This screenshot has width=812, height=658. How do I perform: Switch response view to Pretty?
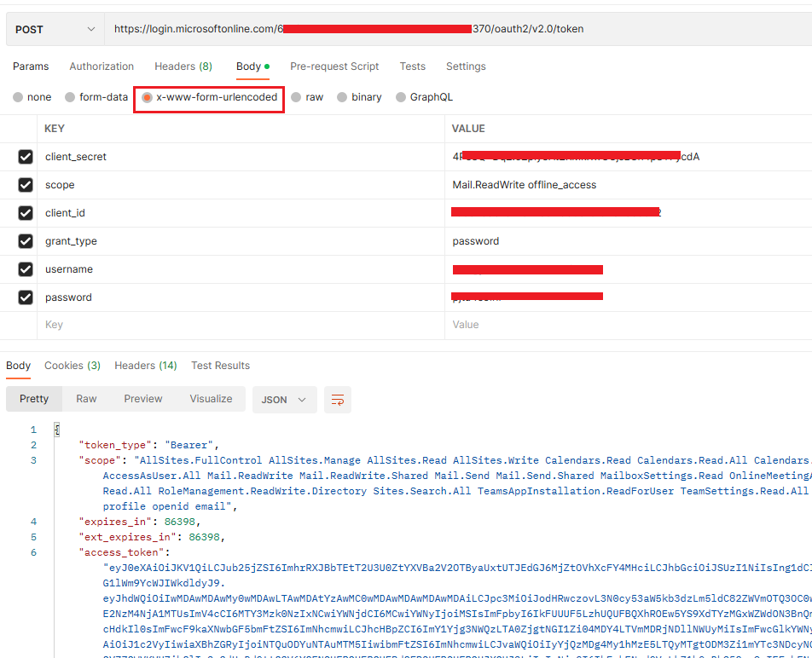tap(34, 399)
